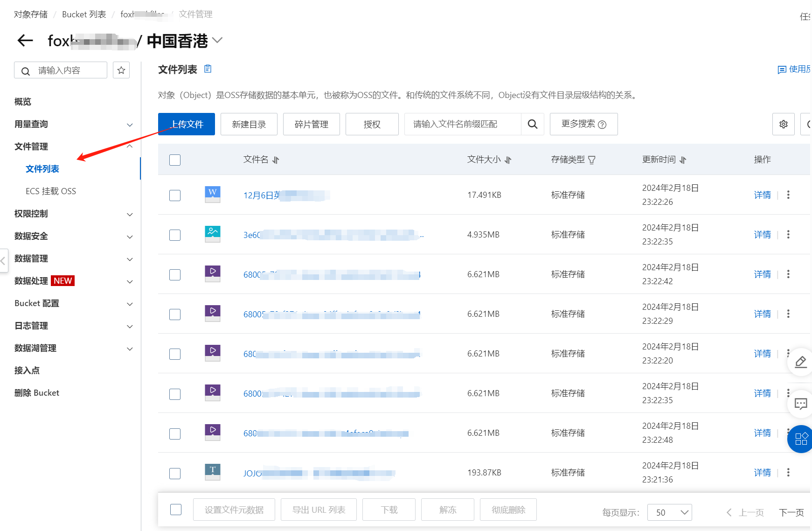Image resolution: width=812 pixels, height=531 pixels.
Task: Open the blue floating apps grid button
Action: pos(800,439)
